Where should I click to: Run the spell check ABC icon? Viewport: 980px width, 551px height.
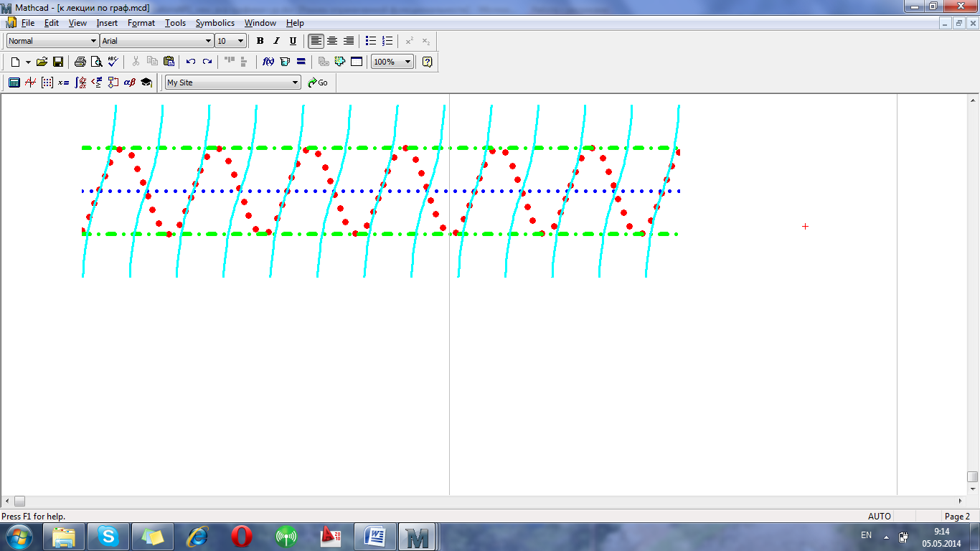113,62
